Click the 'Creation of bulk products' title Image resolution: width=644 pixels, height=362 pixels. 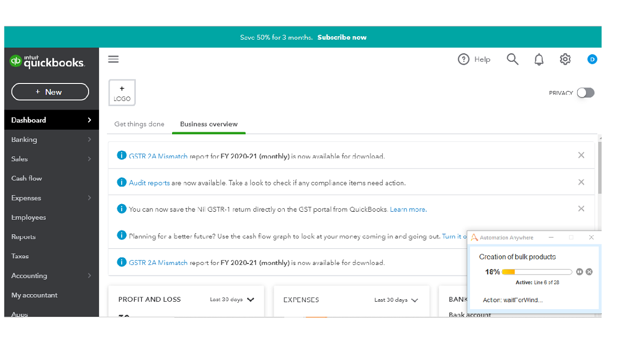pyautogui.click(x=517, y=257)
